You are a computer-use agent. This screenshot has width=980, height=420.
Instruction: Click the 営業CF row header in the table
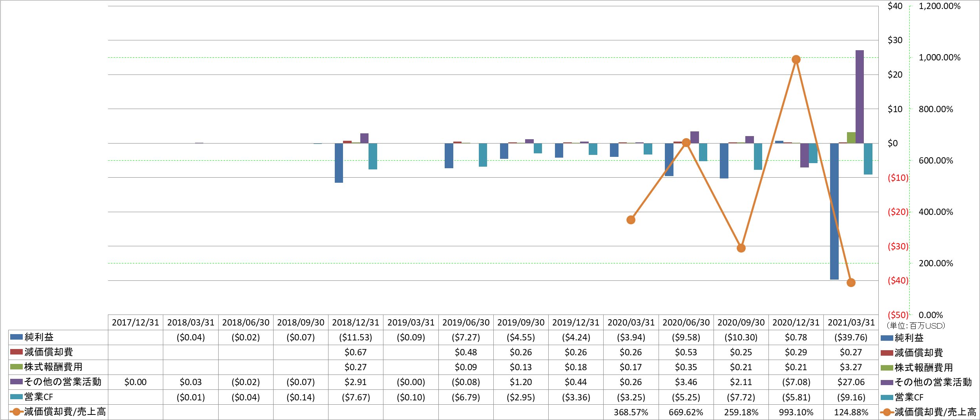(58, 397)
